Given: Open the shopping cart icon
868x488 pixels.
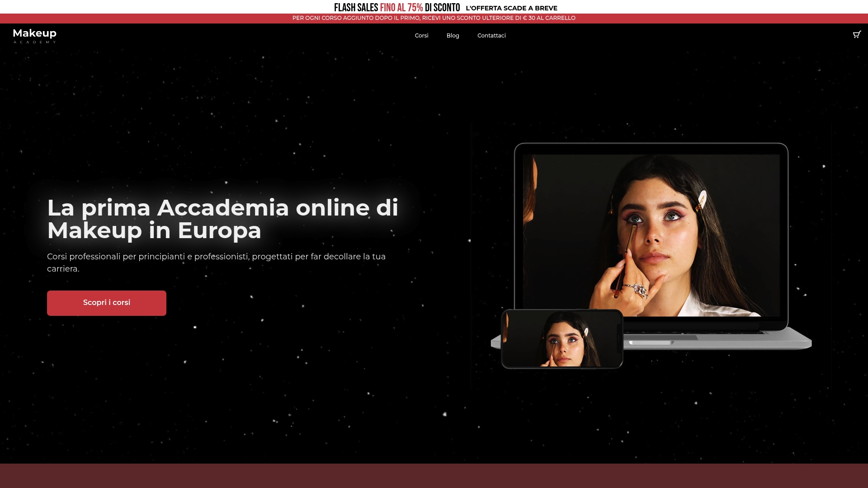Looking at the screenshot, I should click(x=857, y=35).
